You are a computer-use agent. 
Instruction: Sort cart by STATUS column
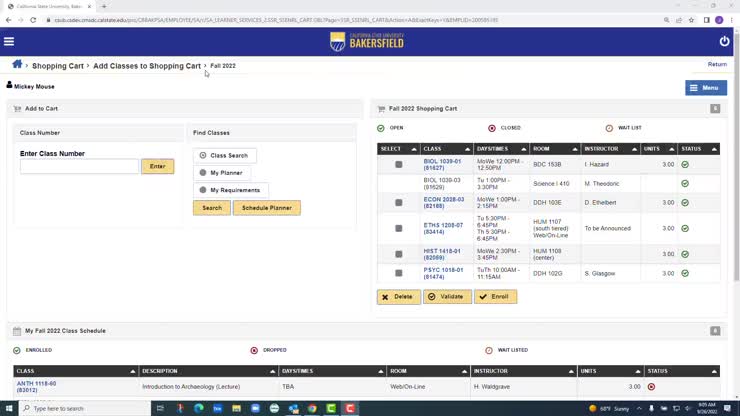pos(699,149)
